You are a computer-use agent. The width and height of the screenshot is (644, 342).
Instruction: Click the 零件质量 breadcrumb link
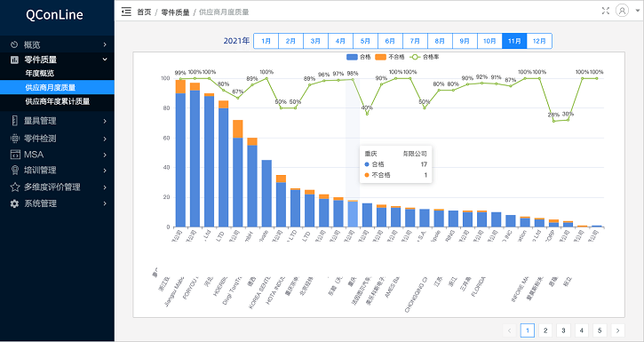point(175,12)
